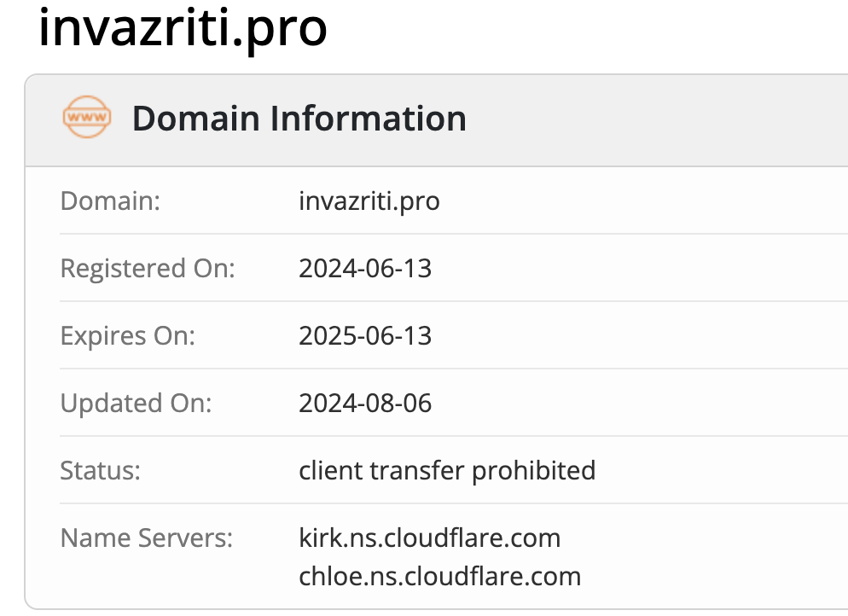Viewport: 848px width, 616px height.
Task: Click the invazriti.pro page title
Action: (x=183, y=29)
